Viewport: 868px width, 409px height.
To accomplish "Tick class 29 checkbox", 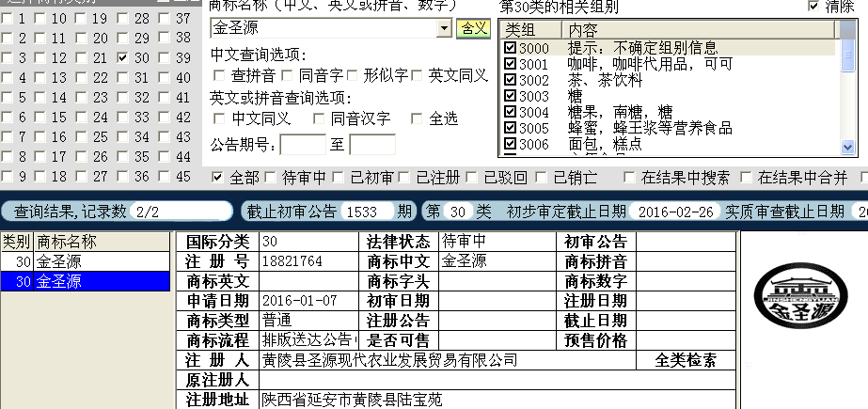I will pyautogui.click(x=123, y=38).
